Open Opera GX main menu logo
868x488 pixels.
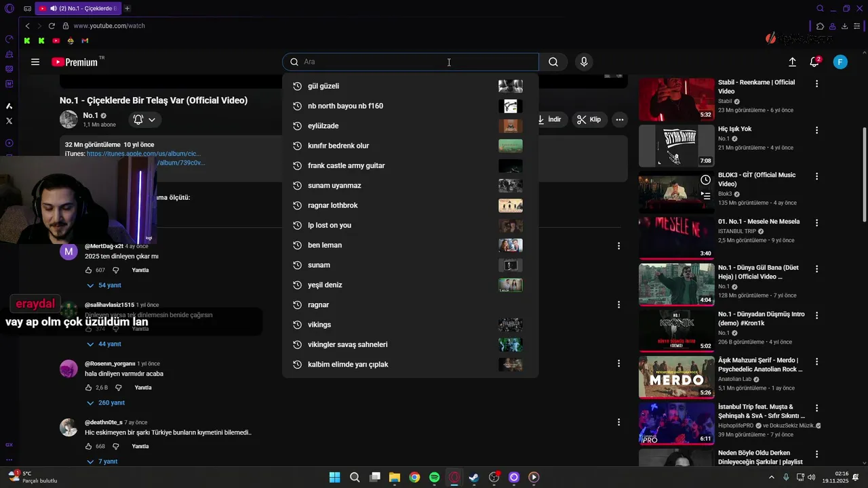tap(9, 8)
